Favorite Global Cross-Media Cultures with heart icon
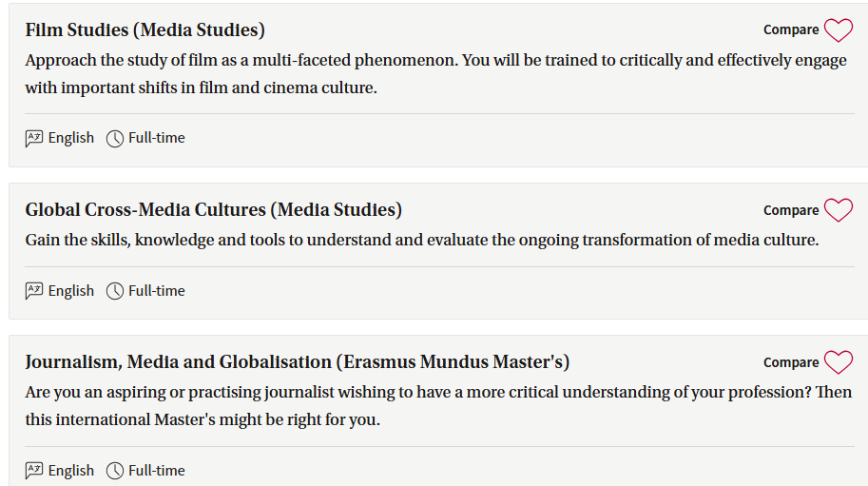868x486 pixels. tap(839, 210)
